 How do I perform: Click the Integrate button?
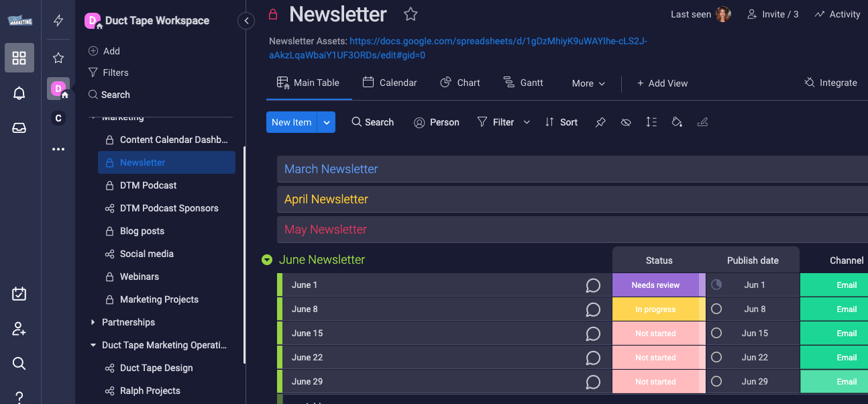830,83
